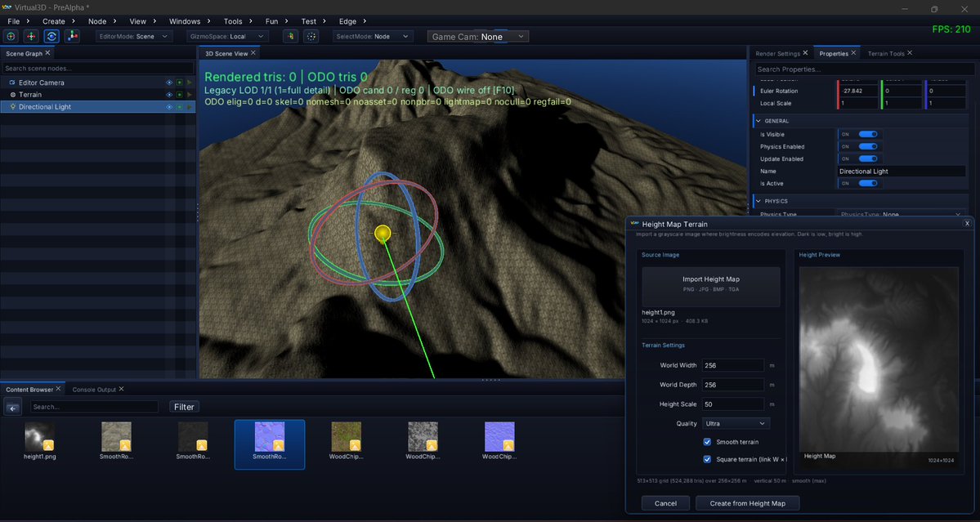Click the yellow light gizmo handle in viewport
The height and width of the screenshot is (522, 980).
point(383,234)
